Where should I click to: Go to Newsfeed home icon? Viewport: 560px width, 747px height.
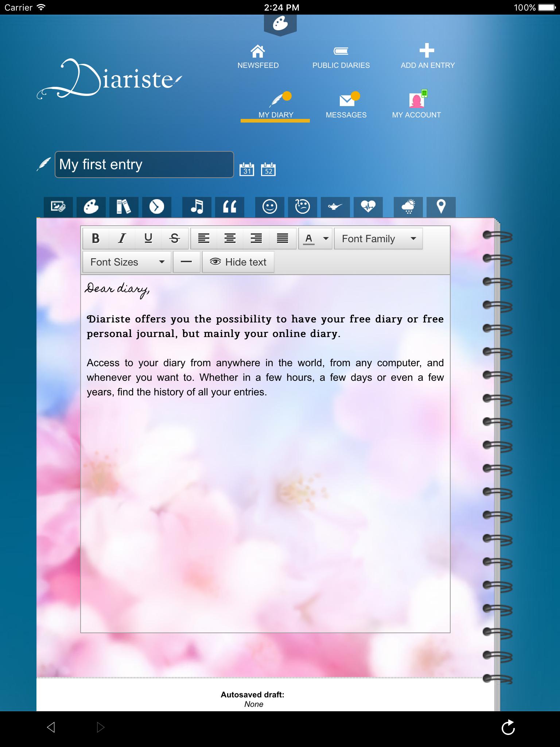(x=258, y=51)
